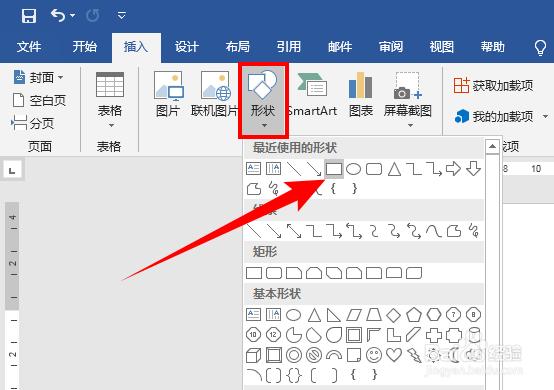Screen dimensions: 554x390
Task: Select the dodecagon labeled 12
Action: pyautogui.click(x=273, y=335)
